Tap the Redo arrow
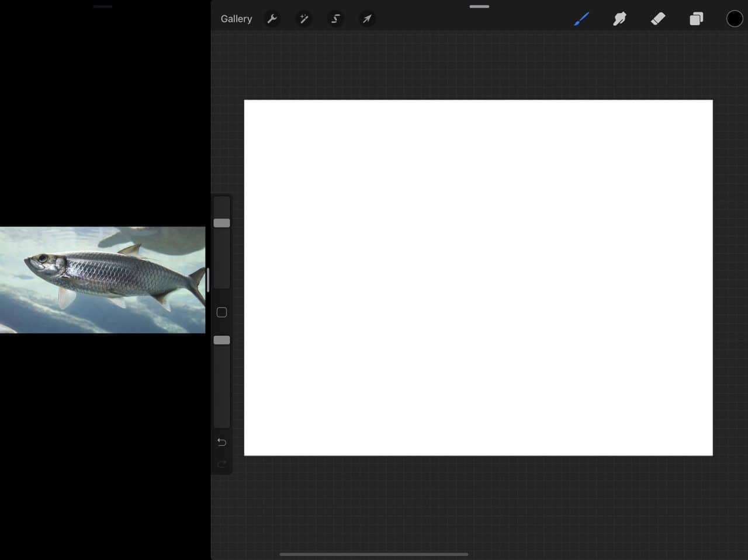 [x=221, y=464]
